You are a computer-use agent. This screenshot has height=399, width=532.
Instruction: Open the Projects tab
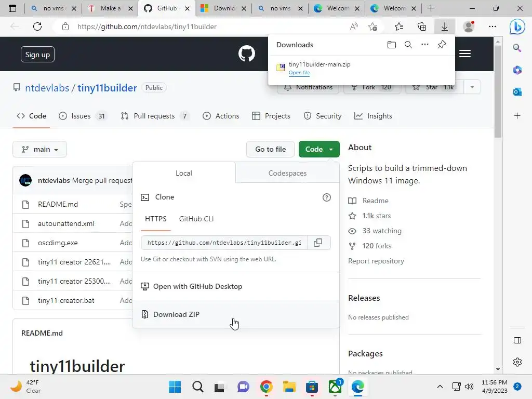point(271,116)
